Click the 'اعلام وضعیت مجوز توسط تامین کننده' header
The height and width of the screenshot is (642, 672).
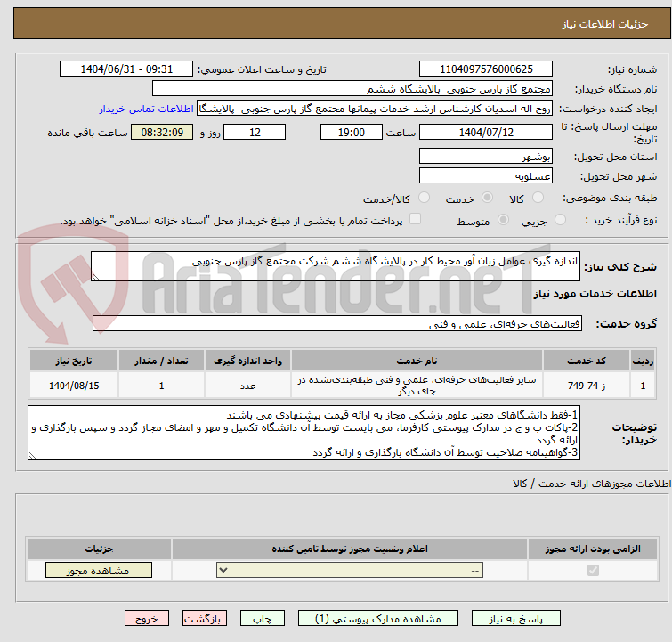tap(350, 549)
